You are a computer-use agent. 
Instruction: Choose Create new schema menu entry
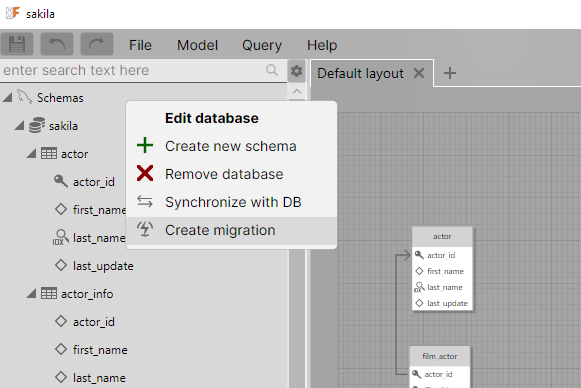231,146
